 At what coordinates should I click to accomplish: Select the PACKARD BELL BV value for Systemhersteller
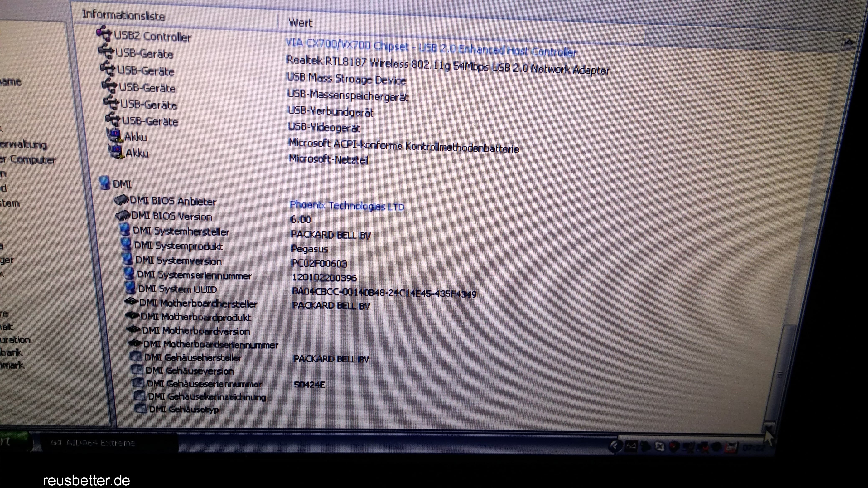pos(331,235)
